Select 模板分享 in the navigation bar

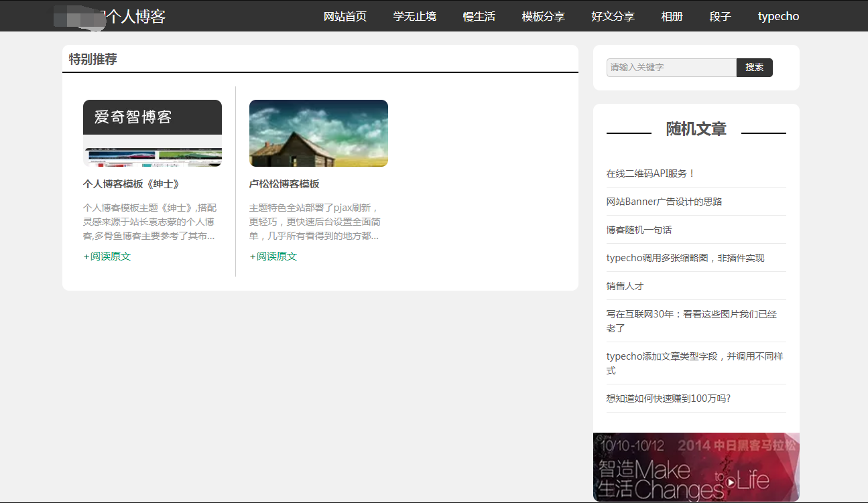point(543,17)
